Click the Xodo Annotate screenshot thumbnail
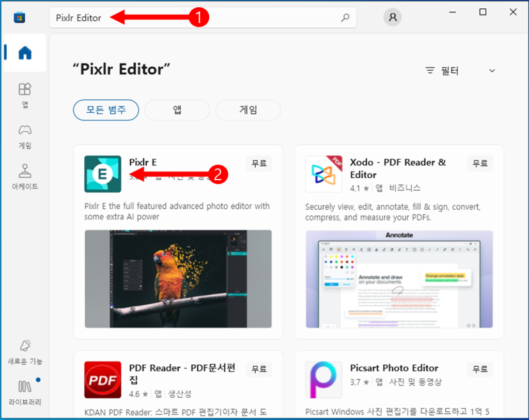Image resolution: width=529 pixels, height=420 pixels. 399,279
